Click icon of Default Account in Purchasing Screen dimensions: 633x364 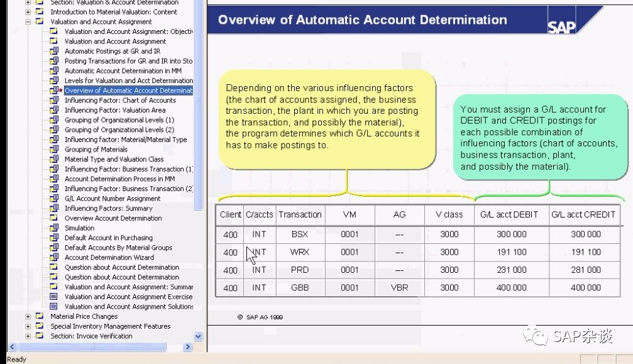point(53,238)
